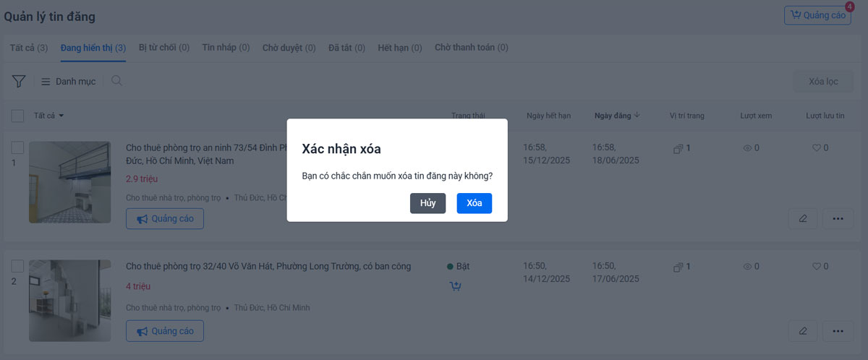Click edit pencil icon for listing 2
Image resolution: width=868 pixels, height=360 pixels.
803,331
